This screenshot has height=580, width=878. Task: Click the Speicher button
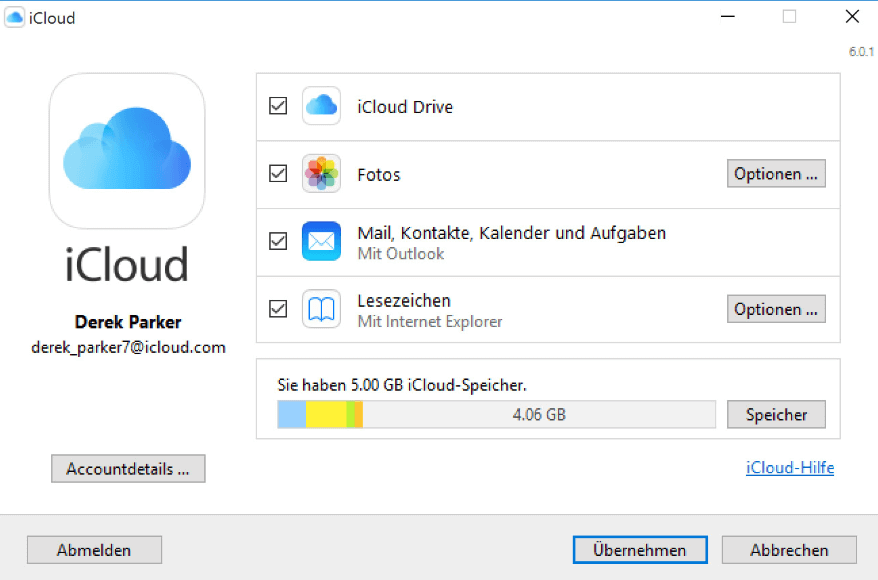(776, 414)
